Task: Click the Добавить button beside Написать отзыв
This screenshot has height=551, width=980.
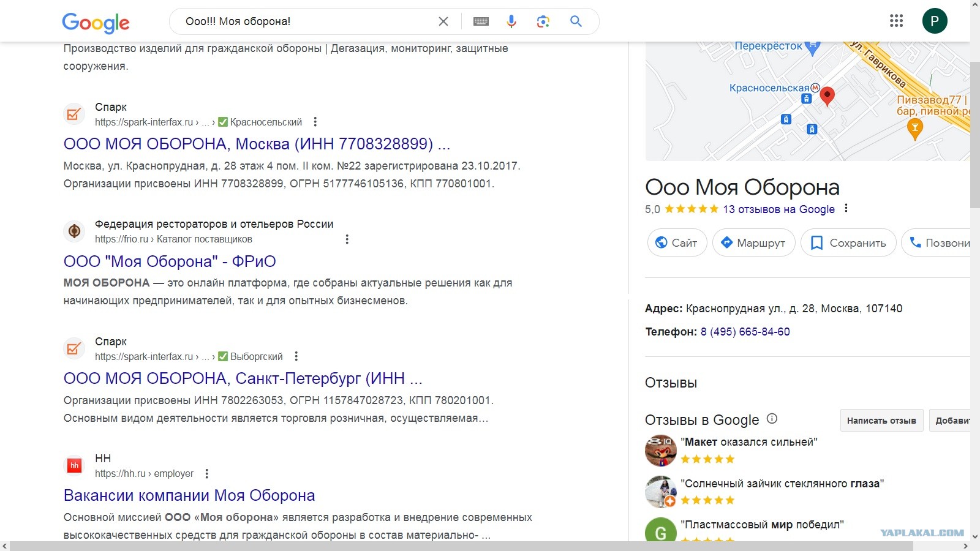Action: [950, 421]
